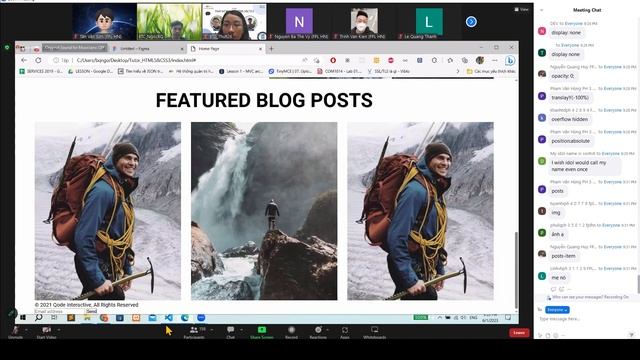Open the blue Zoom app on taskbar
This screenshot has width=640, height=360.
click(x=201, y=318)
